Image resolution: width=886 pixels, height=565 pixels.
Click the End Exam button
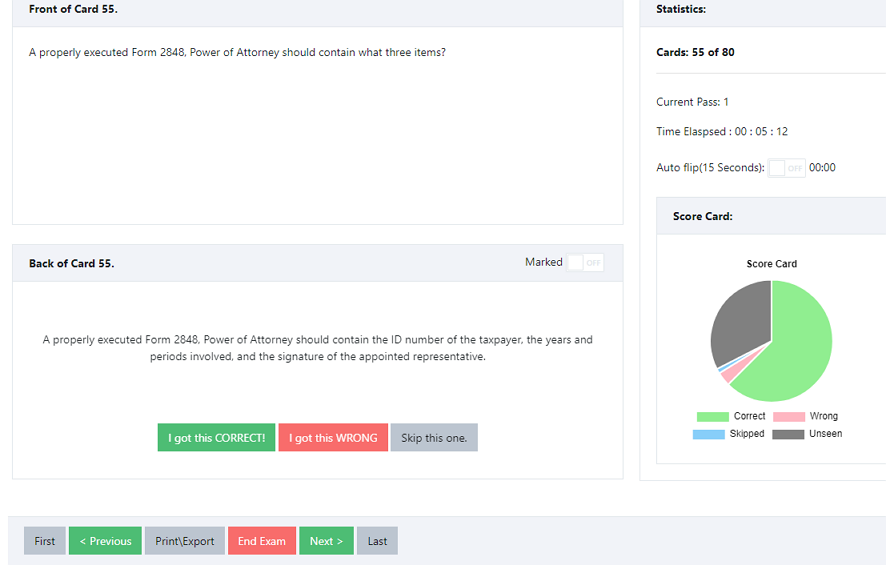pos(262,541)
